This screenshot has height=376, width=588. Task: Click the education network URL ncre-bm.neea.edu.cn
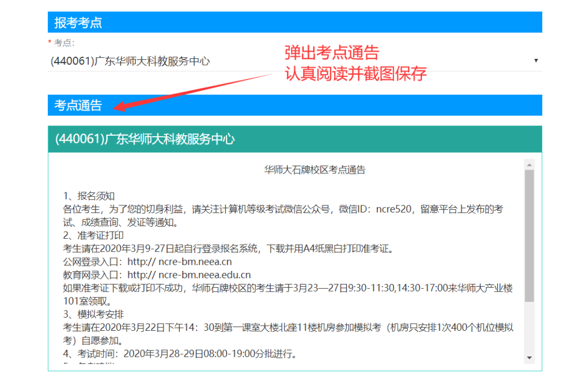(205, 275)
